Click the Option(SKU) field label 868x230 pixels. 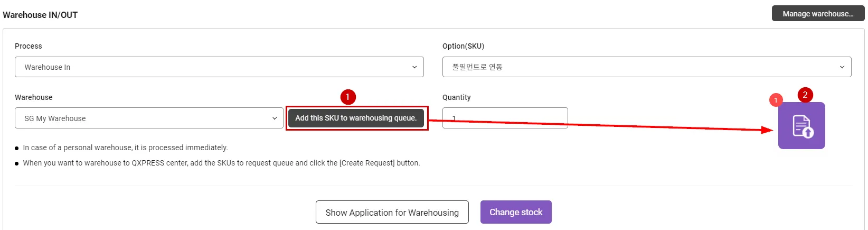[x=463, y=46]
